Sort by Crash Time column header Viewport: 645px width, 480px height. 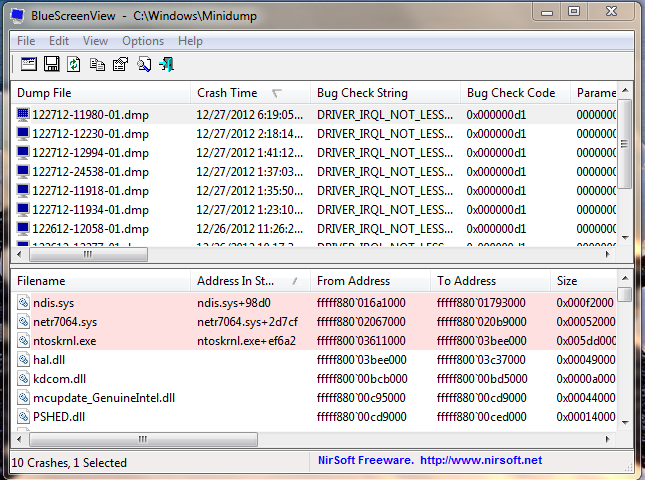250,93
